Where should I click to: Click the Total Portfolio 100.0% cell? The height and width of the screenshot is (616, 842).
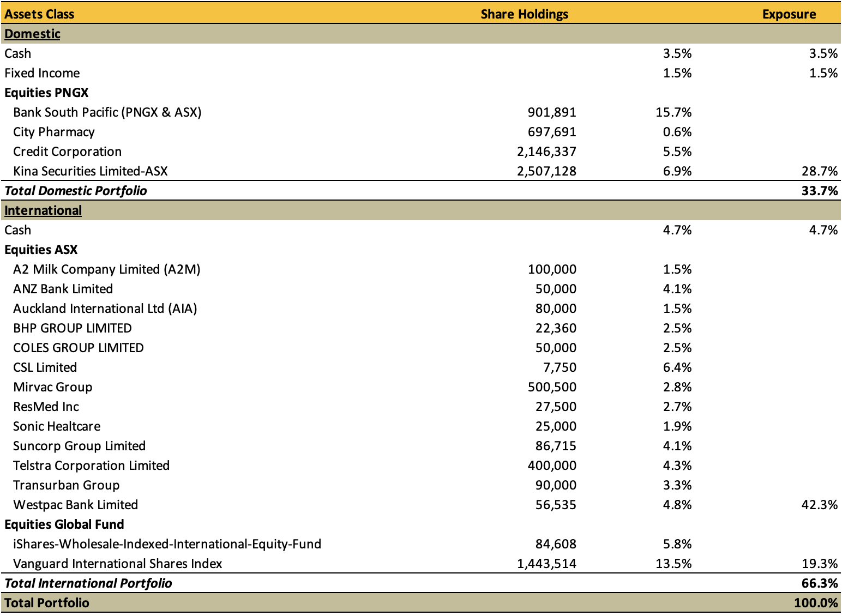(x=816, y=603)
